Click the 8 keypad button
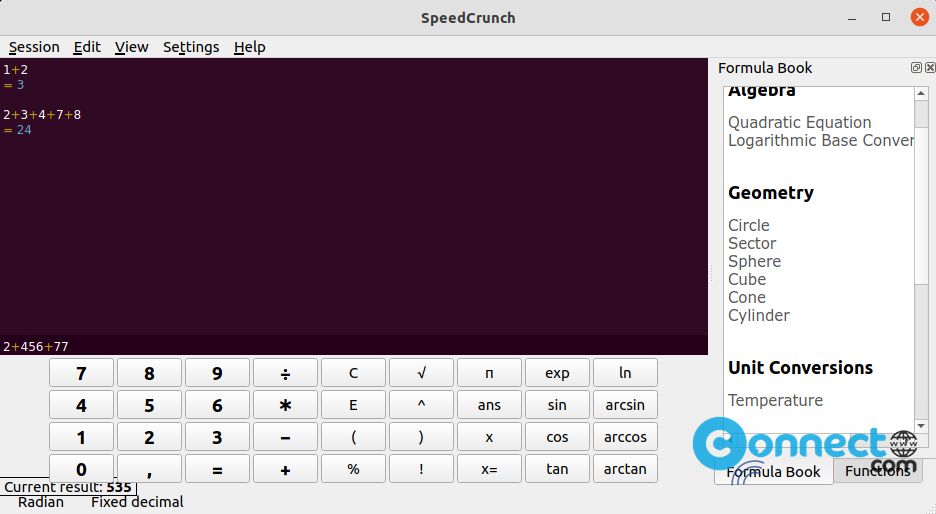The image size is (936, 514). pyautogui.click(x=149, y=373)
